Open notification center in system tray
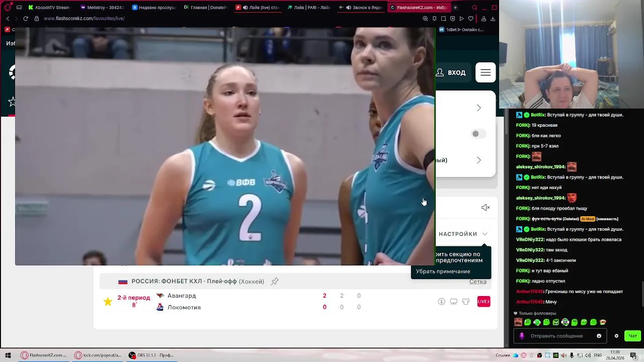The image size is (644, 362). 635,355
